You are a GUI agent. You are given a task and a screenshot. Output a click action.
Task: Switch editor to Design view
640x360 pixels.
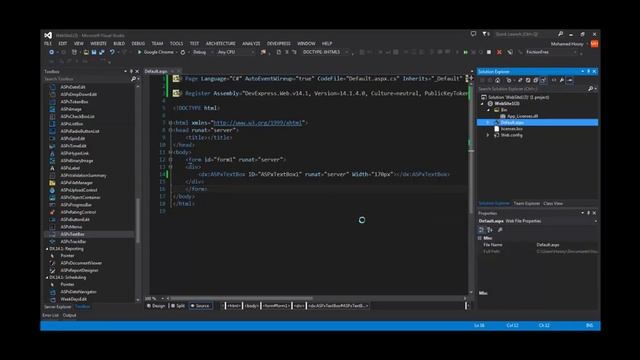click(156, 306)
